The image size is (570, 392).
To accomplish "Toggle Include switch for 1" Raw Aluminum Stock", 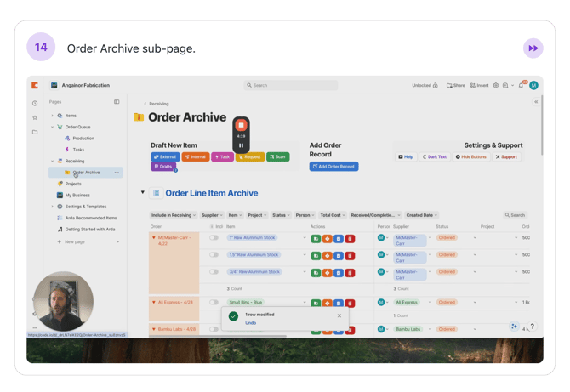I will tap(214, 238).
